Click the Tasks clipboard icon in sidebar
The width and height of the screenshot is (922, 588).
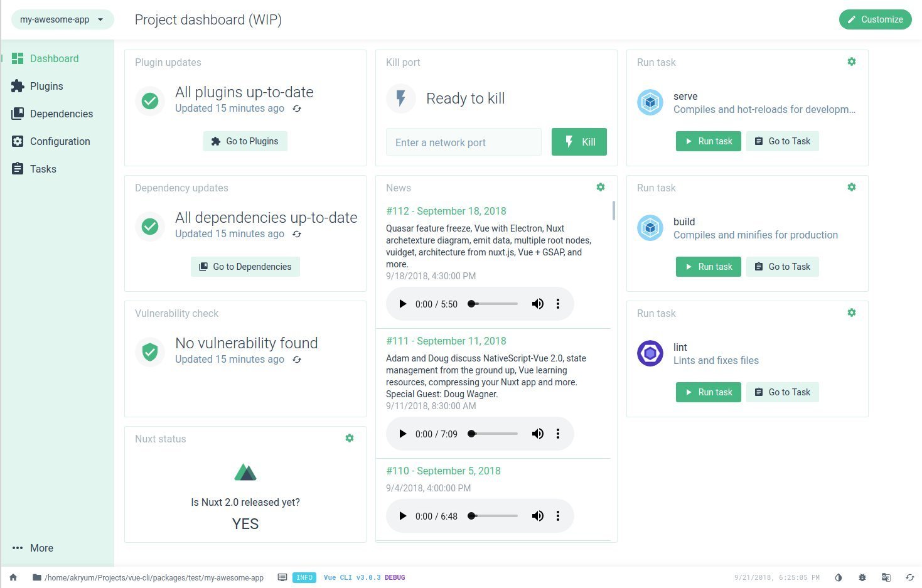[18, 169]
